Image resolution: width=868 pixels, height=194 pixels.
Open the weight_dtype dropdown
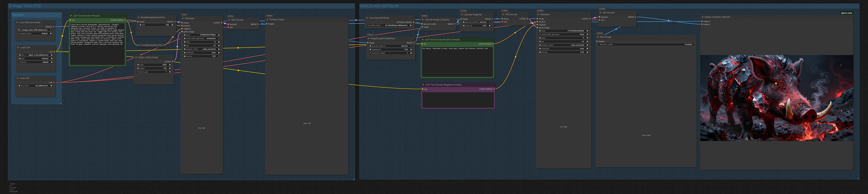point(35,34)
